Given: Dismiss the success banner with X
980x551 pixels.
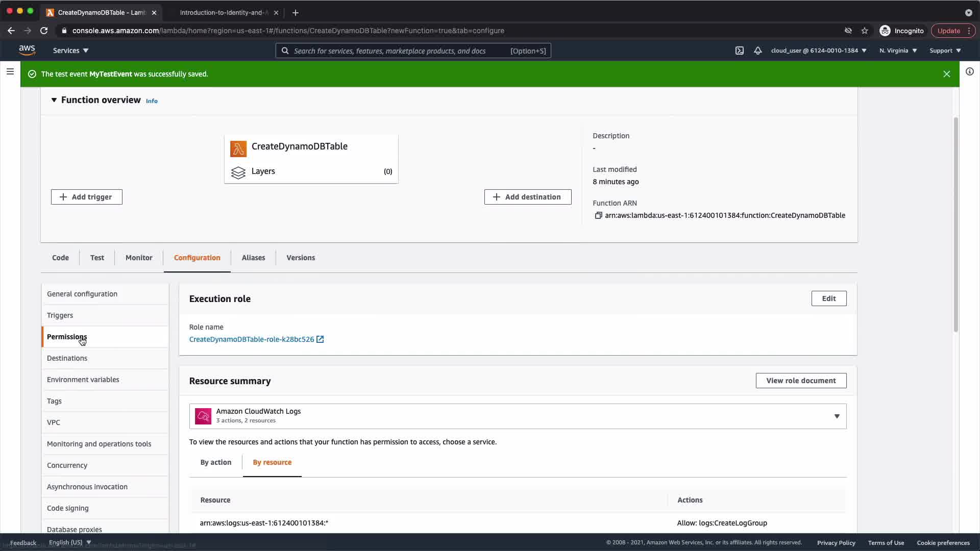Looking at the screenshot, I should coord(946,74).
